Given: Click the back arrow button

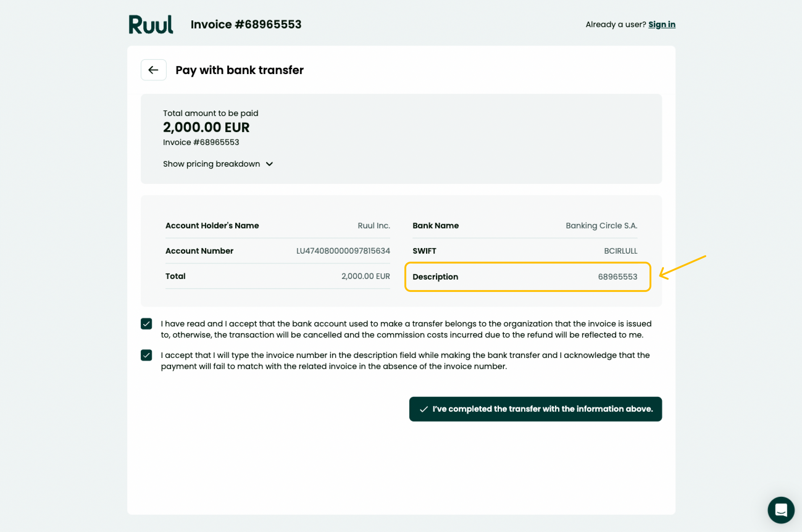Looking at the screenshot, I should pos(153,70).
